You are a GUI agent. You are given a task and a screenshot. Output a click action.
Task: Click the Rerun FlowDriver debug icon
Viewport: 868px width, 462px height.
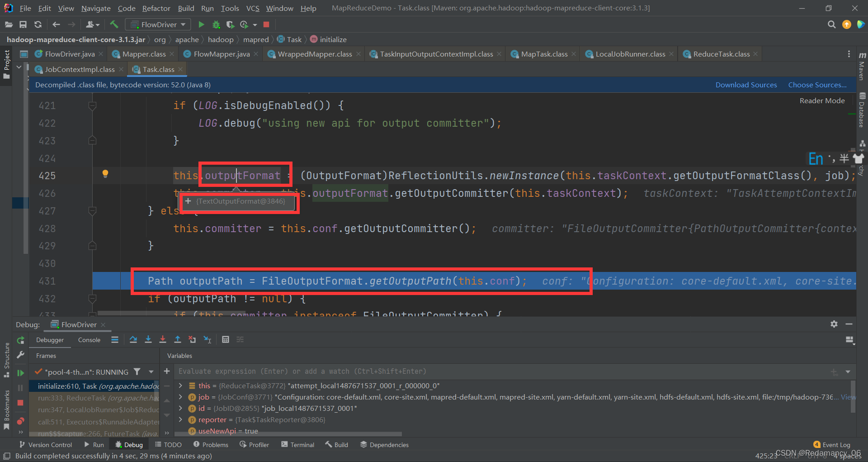(20, 340)
